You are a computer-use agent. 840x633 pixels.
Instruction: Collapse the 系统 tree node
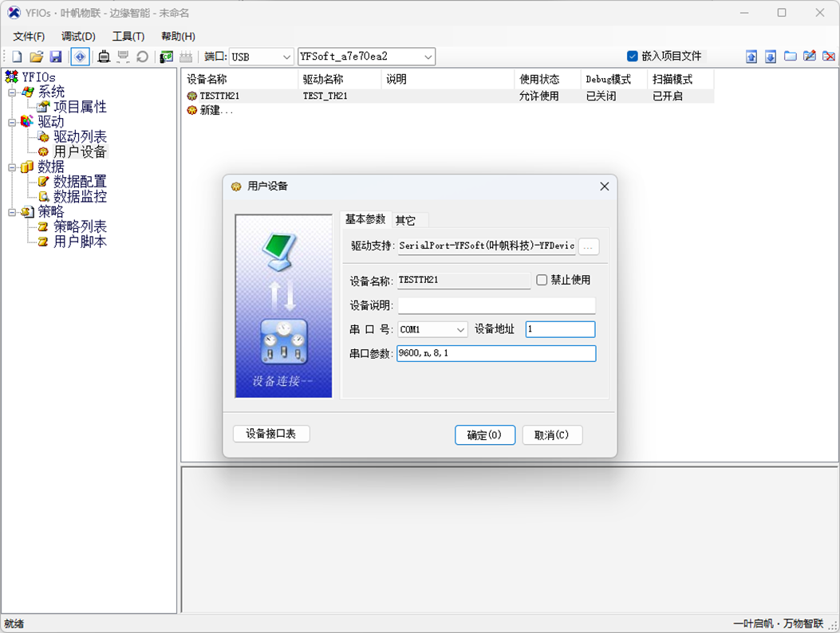[12, 92]
